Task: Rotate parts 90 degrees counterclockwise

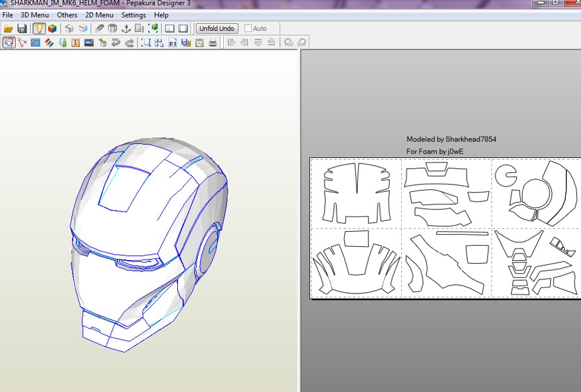Action: (288, 42)
